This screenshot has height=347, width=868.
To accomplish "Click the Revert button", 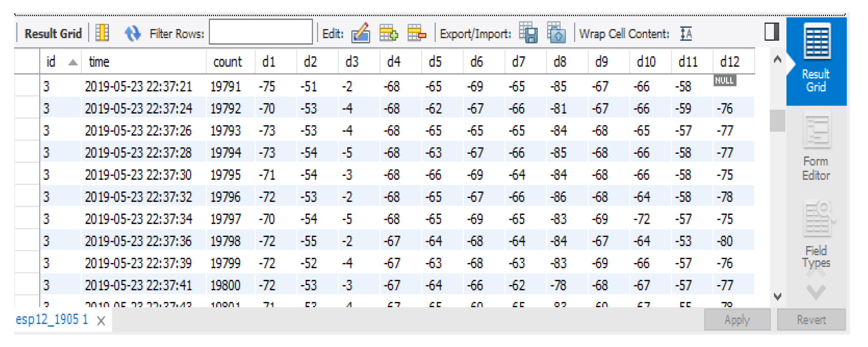I will [x=811, y=320].
